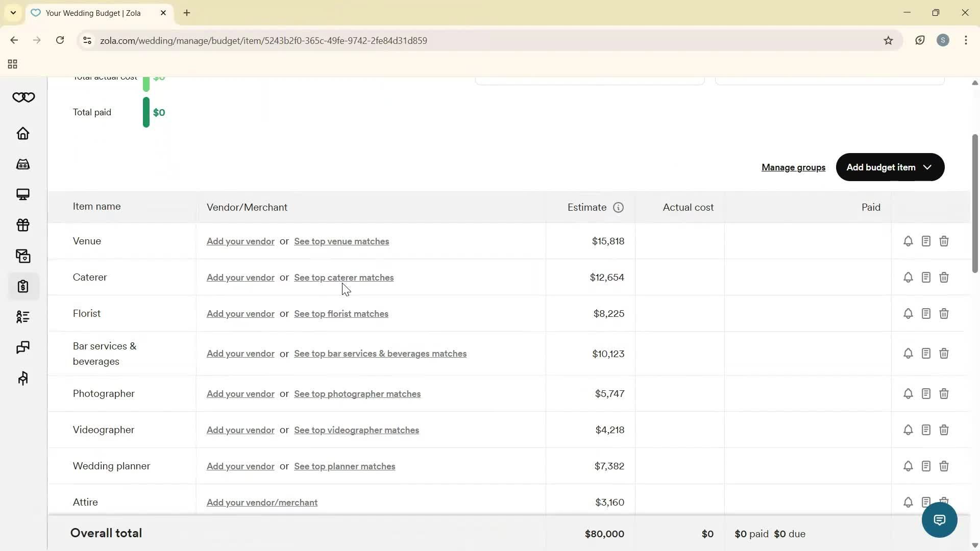Open the chat messages panel
Screen dimensions: 980x551
[x=22, y=347]
